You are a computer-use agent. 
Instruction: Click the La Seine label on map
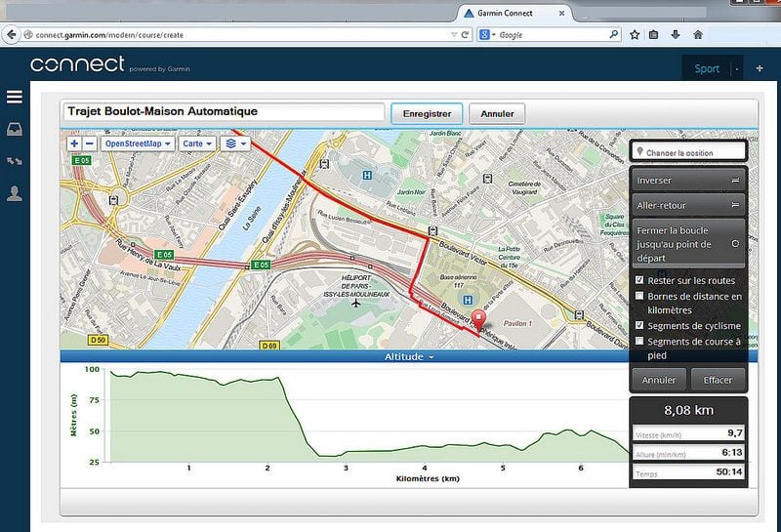pyautogui.click(x=252, y=218)
